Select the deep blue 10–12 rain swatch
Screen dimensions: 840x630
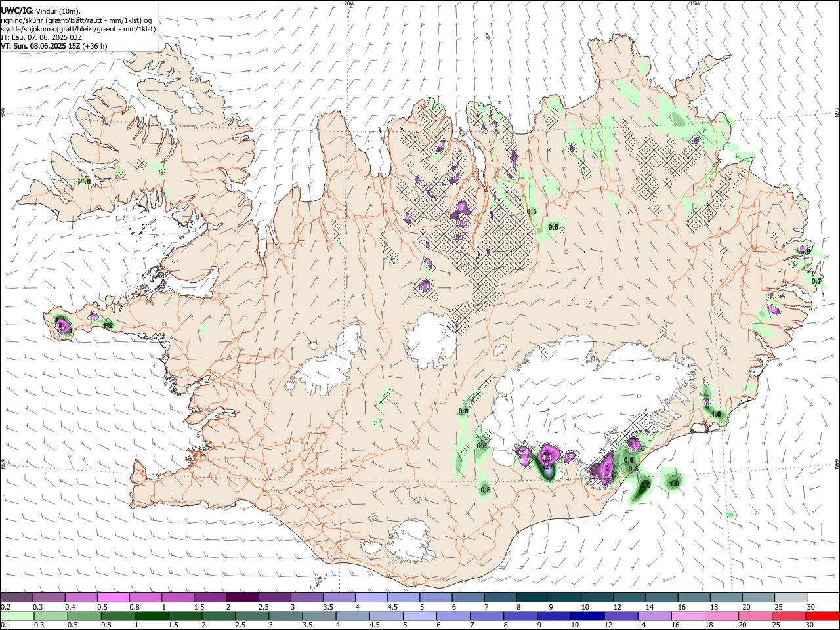[x=587, y=616]
